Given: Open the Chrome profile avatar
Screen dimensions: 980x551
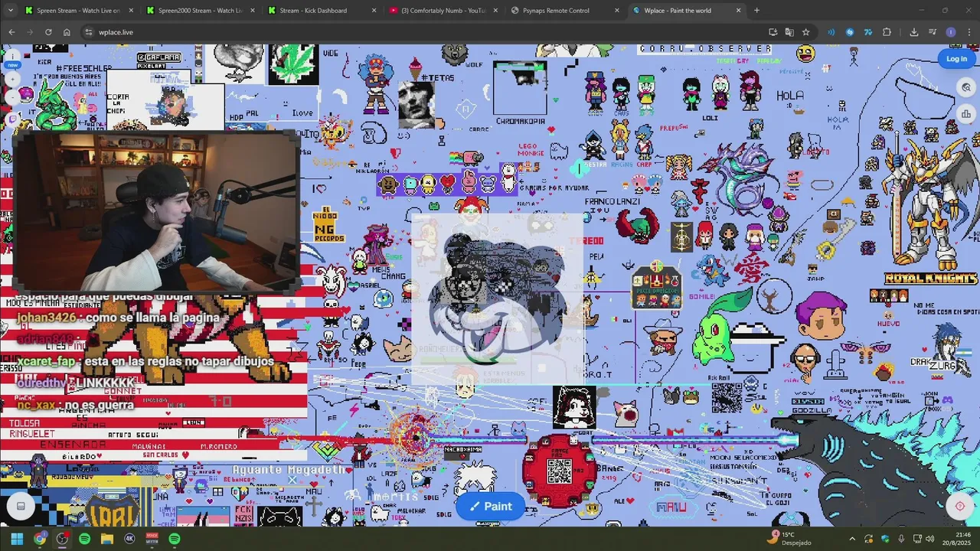Looking at the screenshot, I should click(951, 32).
